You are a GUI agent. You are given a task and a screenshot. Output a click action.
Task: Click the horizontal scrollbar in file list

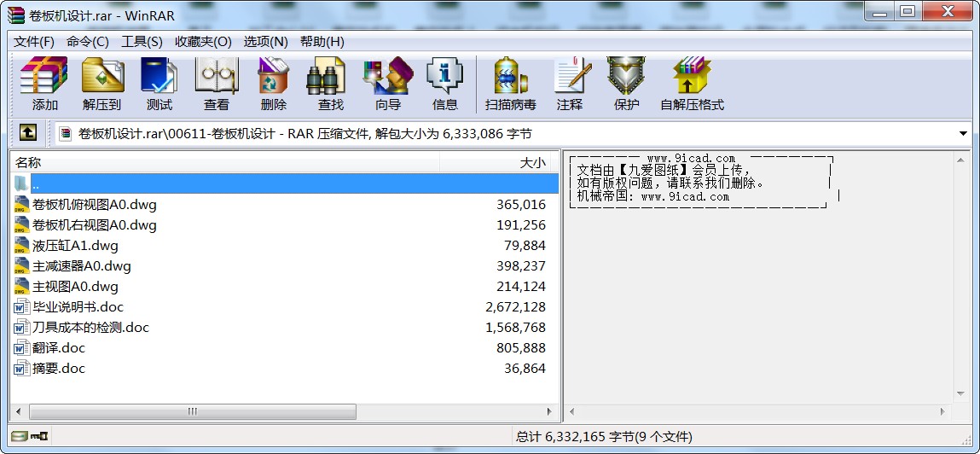click(192, 412)
